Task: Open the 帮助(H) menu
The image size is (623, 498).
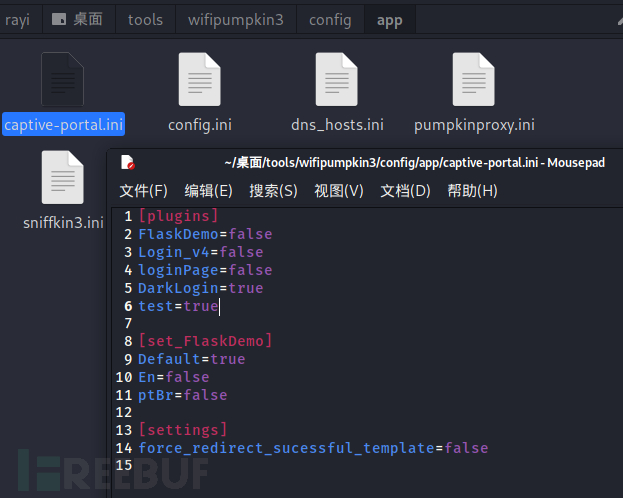Action: point(472,191)
